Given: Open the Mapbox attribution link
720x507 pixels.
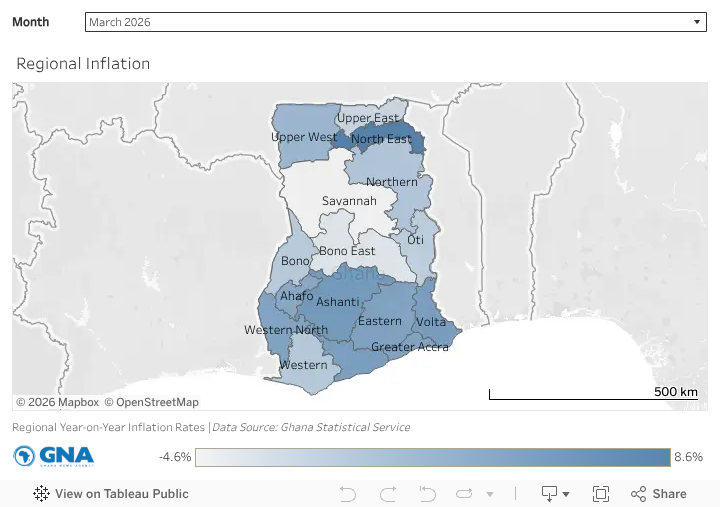Looking at the screenshot, I should (x=57, y=402).
